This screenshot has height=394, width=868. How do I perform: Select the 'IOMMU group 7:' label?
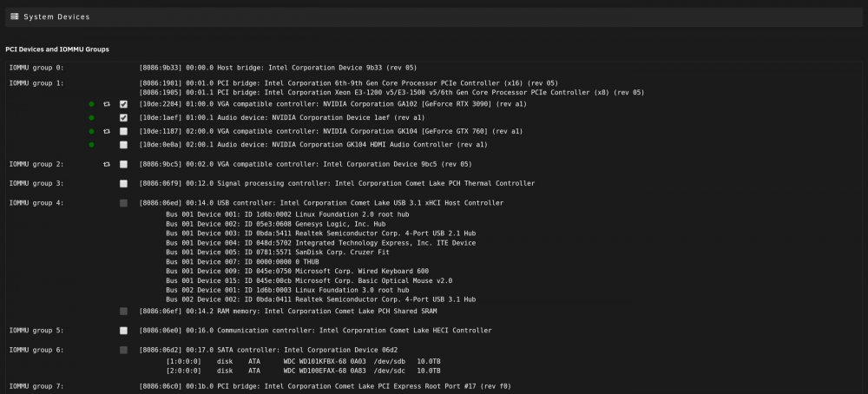pos(36,385)
